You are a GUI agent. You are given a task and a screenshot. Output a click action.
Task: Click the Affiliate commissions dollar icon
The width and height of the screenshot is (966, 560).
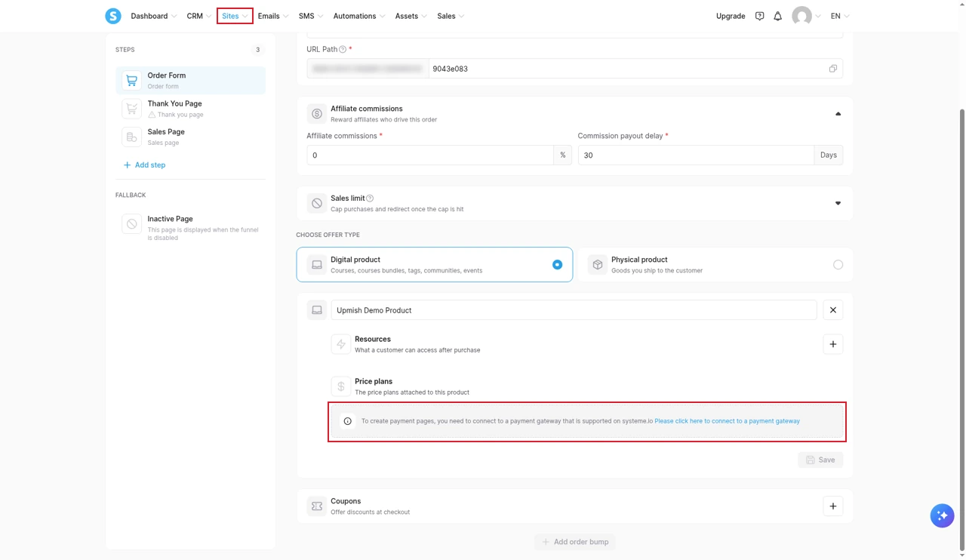tap(317, 114)
